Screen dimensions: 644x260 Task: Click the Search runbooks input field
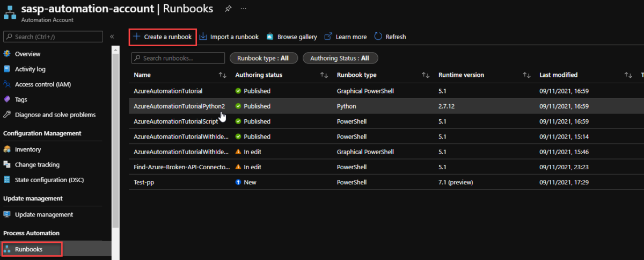click(182, 58)
